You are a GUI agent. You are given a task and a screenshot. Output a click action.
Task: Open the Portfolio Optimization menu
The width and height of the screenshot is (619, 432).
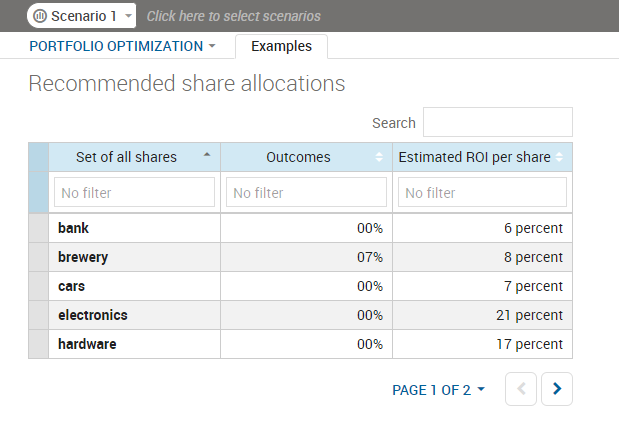[x=122, y=46]
